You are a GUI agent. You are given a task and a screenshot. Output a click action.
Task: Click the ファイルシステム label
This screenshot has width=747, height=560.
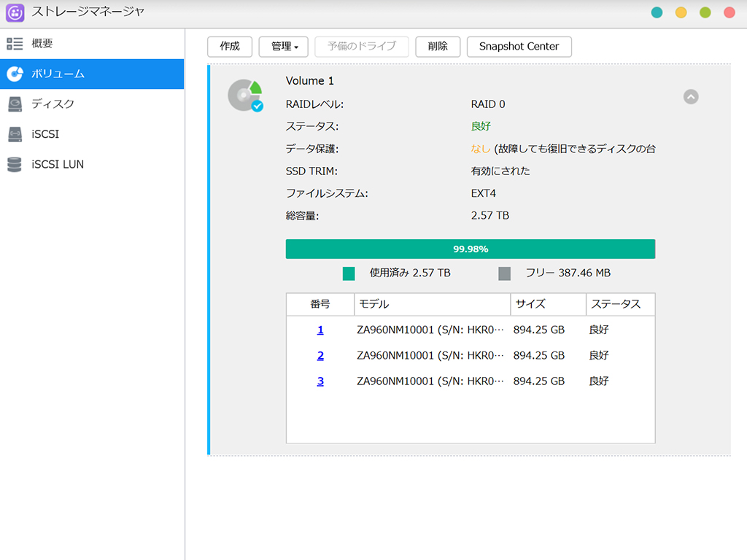tap(327, 193)
